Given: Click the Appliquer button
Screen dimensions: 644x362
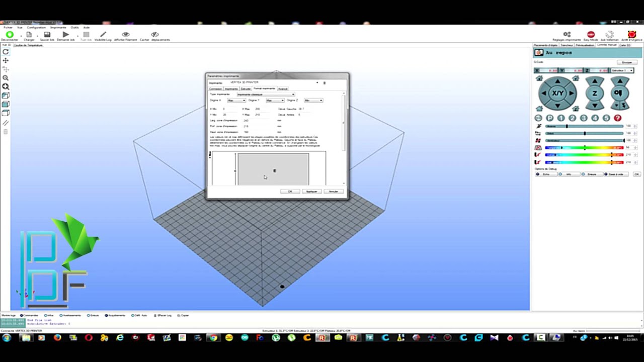Looking at the screenshot, I should (x=311, y=192).
